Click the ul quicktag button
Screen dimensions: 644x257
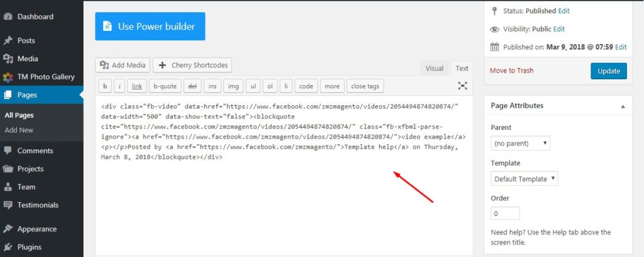coord(253,86)
